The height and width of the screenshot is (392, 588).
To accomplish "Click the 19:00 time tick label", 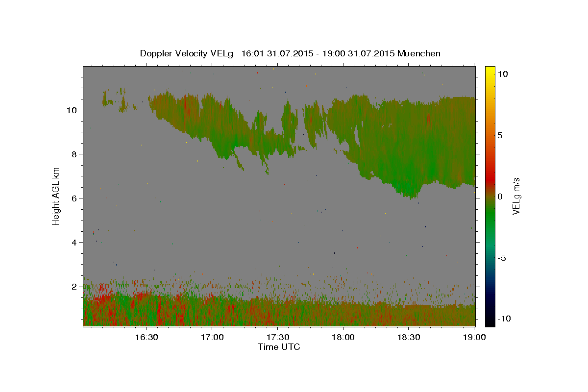I will tap(474, 337).
